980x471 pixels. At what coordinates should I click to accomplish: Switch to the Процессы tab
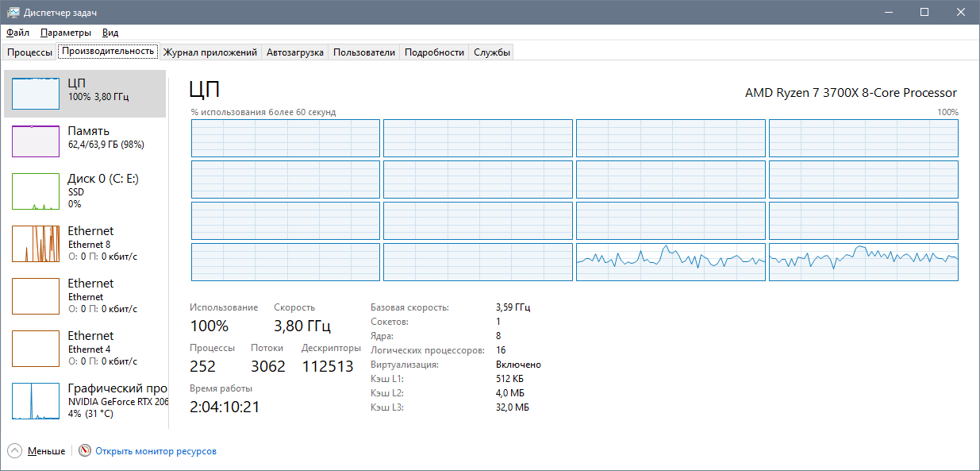pos(29,52)
